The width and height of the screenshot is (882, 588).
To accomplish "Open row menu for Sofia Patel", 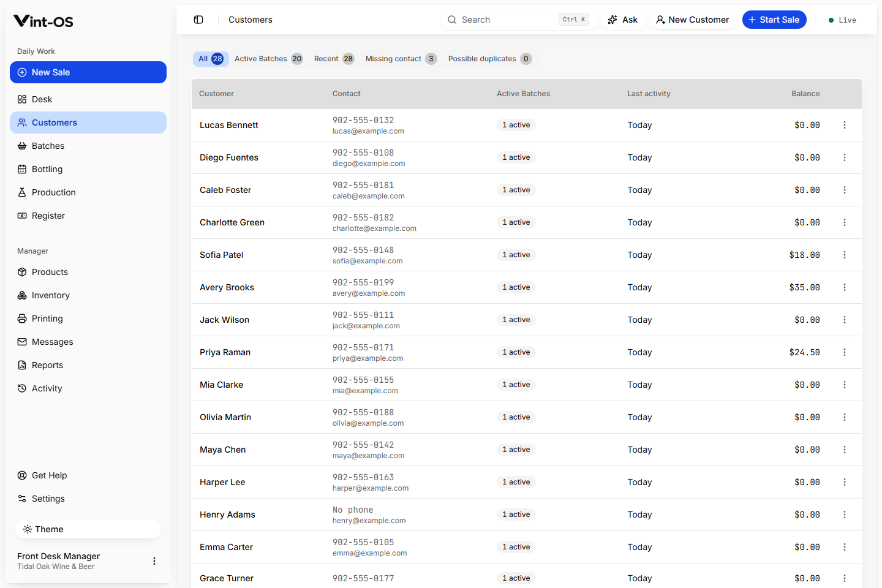I will coord(845,255).
